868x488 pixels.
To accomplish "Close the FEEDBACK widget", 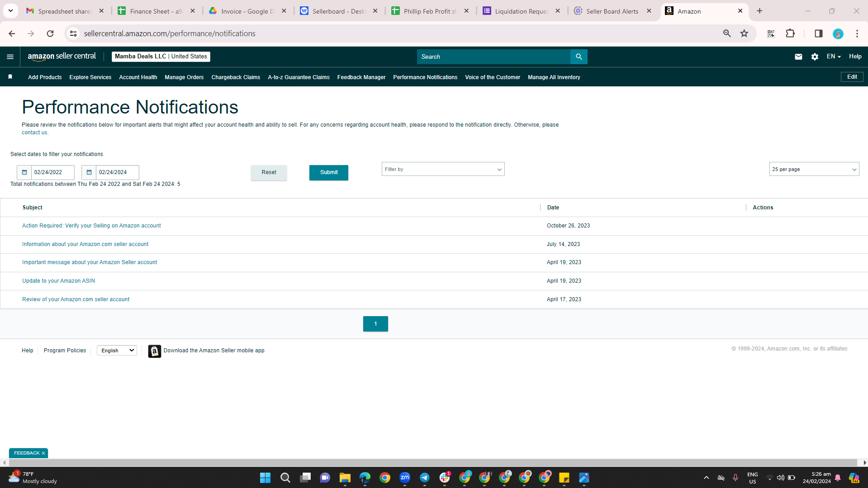I will 43,453.
